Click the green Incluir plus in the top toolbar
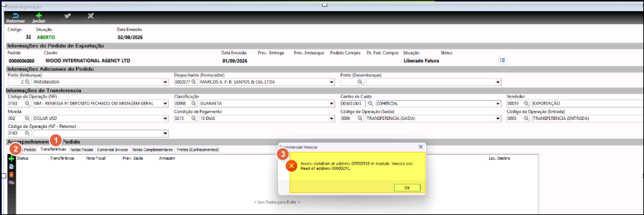Screen dimensions: 644x215 pos(39,18)
